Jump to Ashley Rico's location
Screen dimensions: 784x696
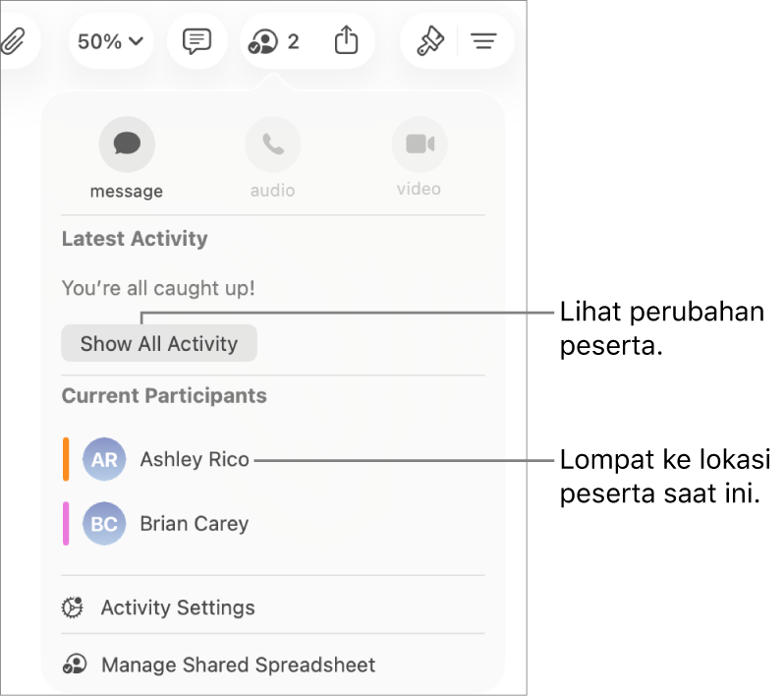pos(195,459)
